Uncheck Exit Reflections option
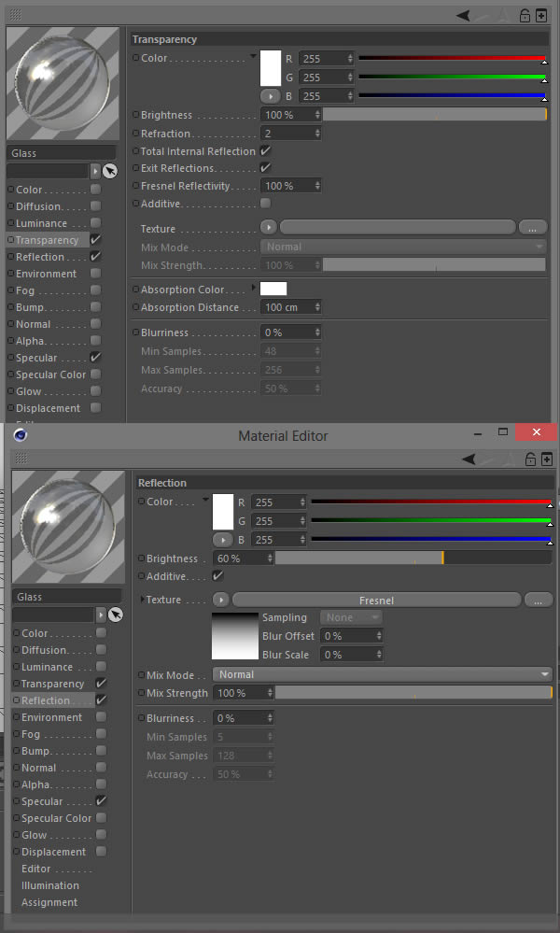Screen dimensions: 560x933 point(265,168)
